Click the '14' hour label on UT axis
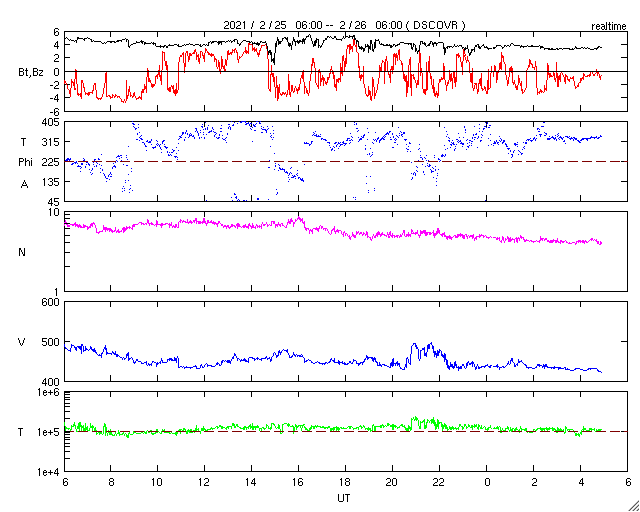This screenshot has width=640, height=512. click(x=251, y=481)
